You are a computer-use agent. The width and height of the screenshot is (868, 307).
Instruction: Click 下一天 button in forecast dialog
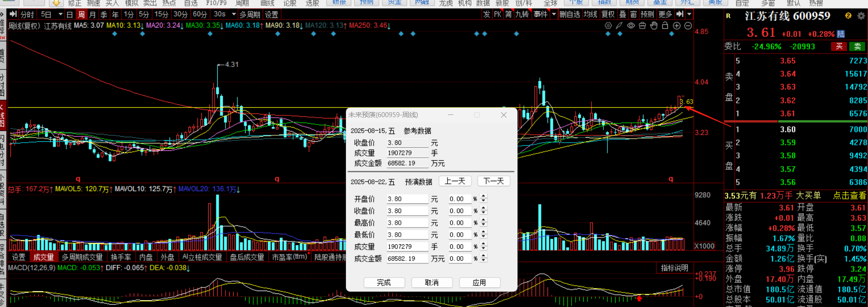point(494,181)
